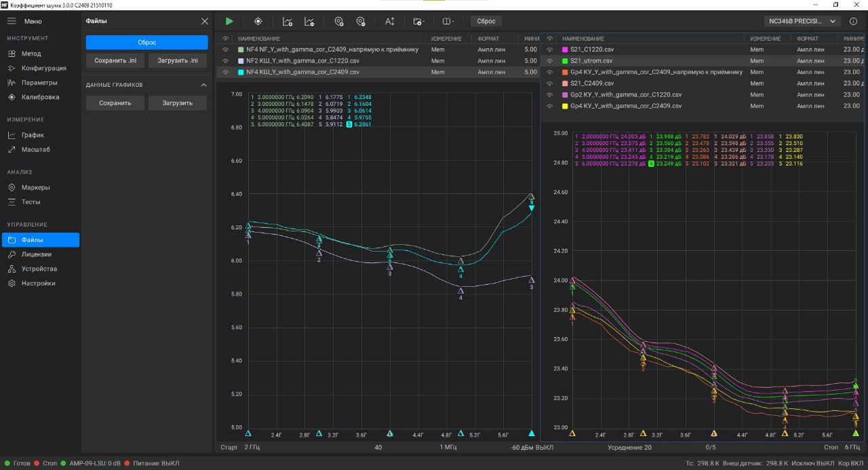Click the add marker icon in toolbar
868x470 pixels.
coord(339,21)
